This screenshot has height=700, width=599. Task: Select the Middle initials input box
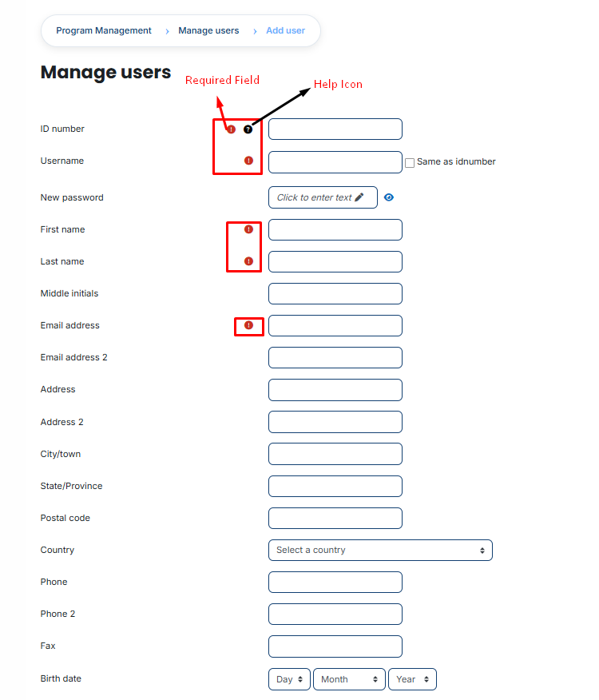pyautogui.click(x=335, y=294)
